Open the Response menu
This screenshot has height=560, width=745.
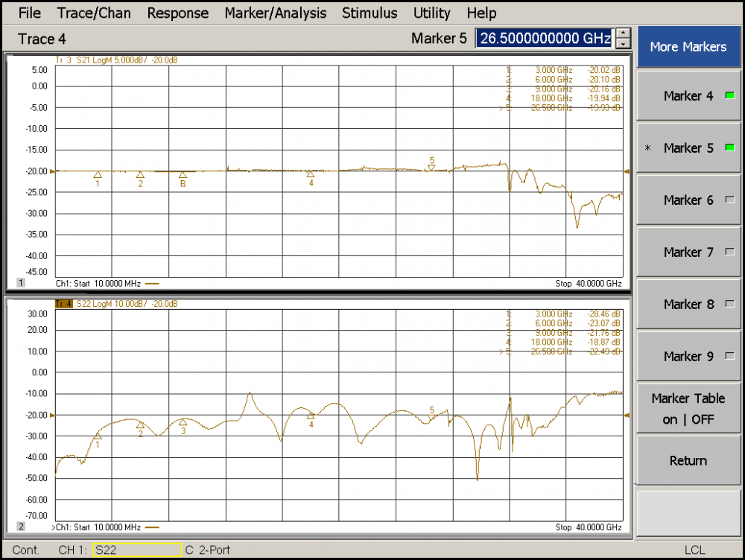[177, 13]
